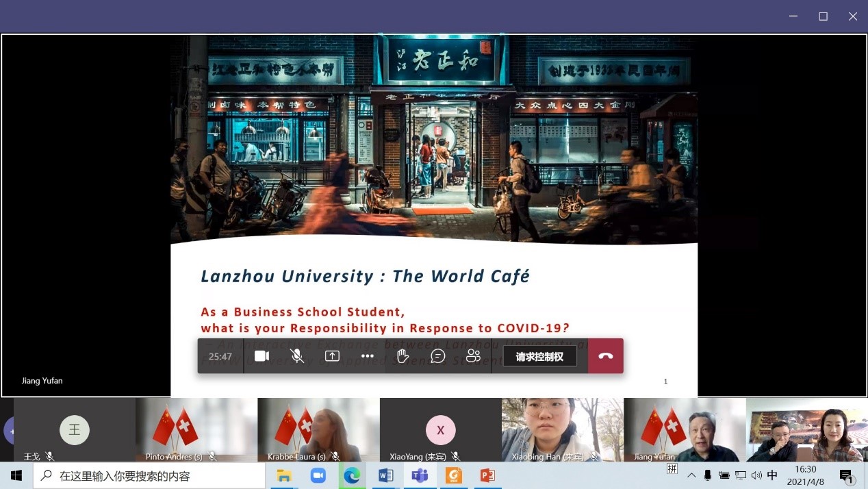868x489 pixels.
Task: Show the meeting chat conversation
Action: pyautogui.click(x=438, y=356)
